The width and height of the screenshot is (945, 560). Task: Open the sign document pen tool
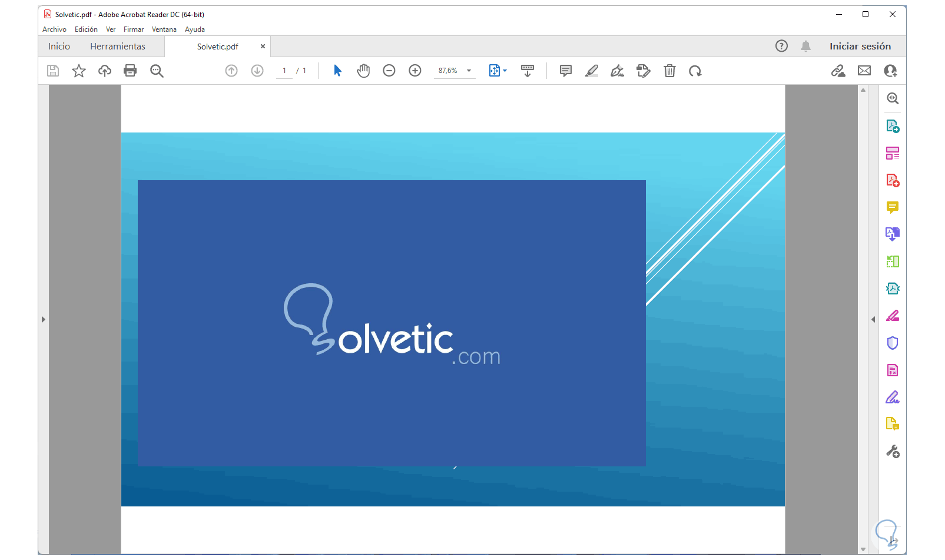click(618, 71)
